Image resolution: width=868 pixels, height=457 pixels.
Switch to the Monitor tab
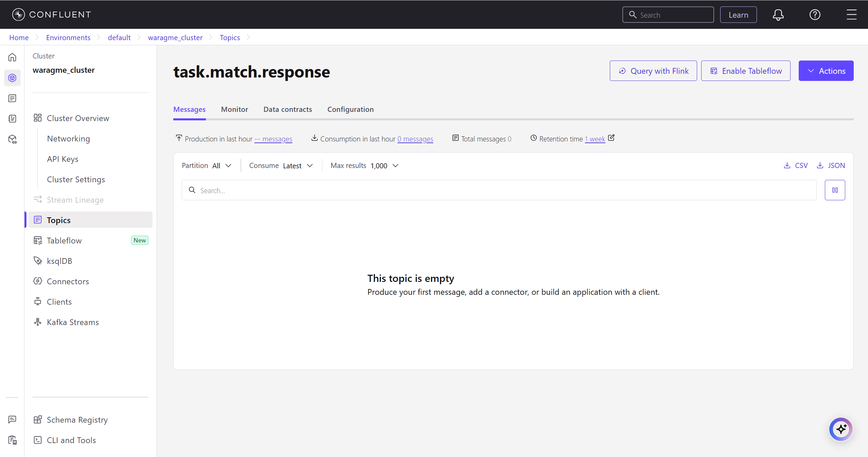pyautogui.click(x=234, y=109)
